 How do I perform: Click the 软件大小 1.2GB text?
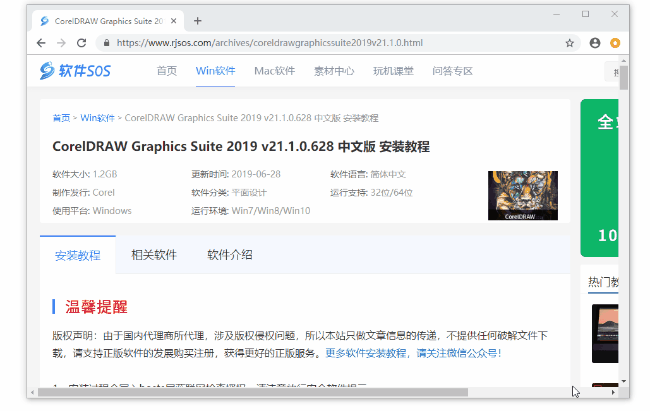(x=85, y=174)
